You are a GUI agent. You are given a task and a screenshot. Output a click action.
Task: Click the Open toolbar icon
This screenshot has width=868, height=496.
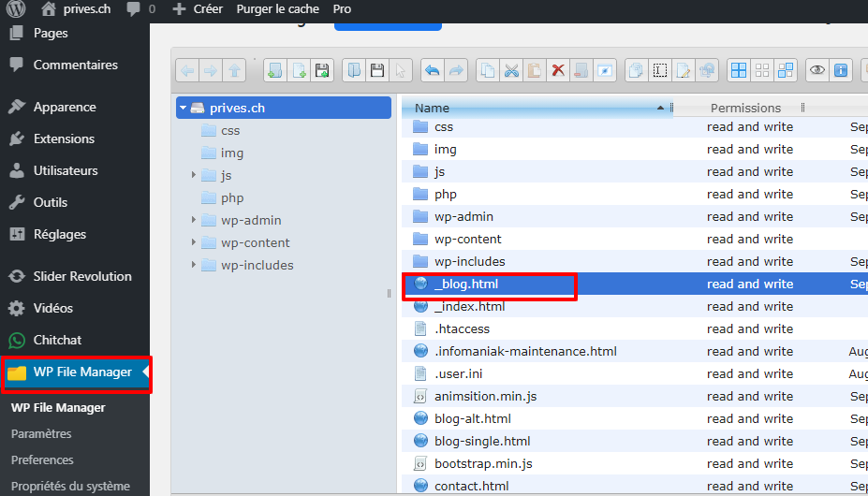(354, 70)
